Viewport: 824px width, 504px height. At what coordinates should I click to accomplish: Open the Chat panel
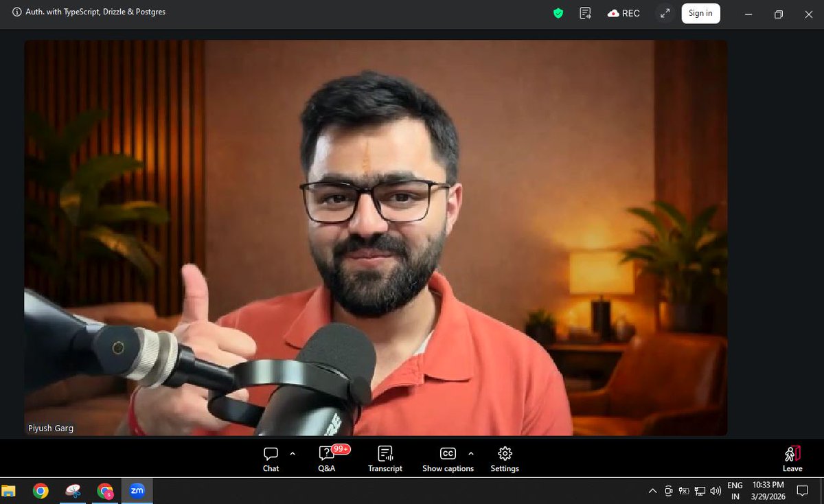271,459
